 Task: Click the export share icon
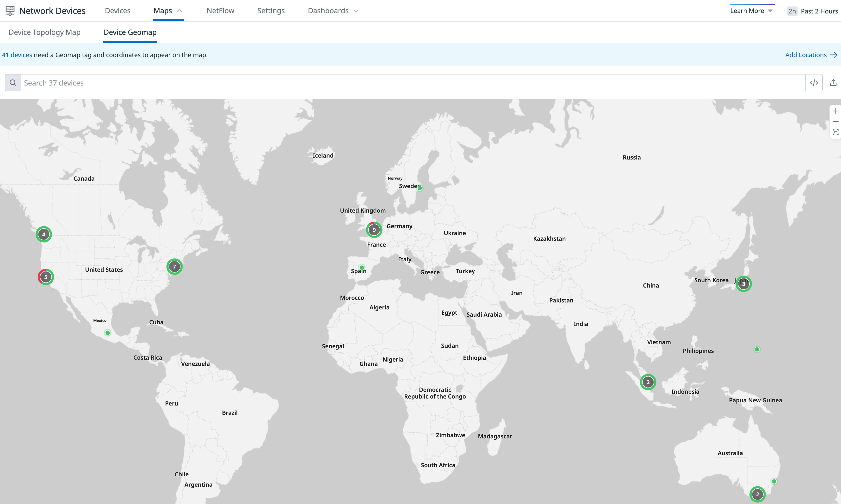coord(833,83)
